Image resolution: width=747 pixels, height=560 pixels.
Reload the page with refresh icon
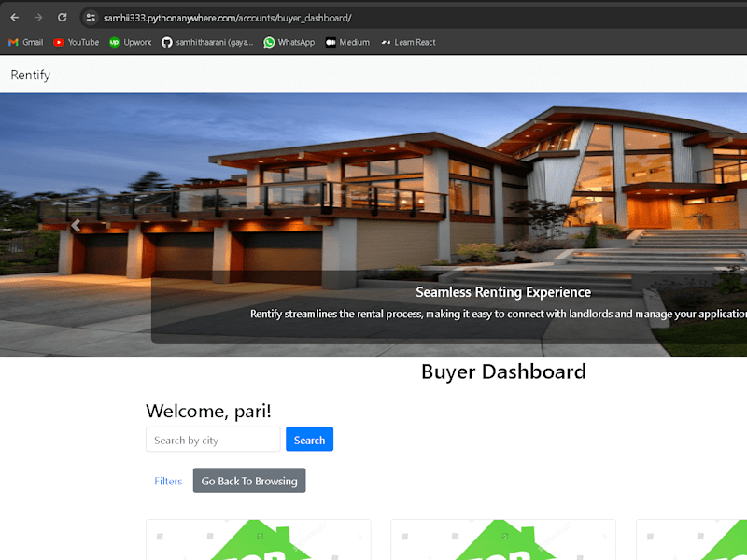(62, 18)
